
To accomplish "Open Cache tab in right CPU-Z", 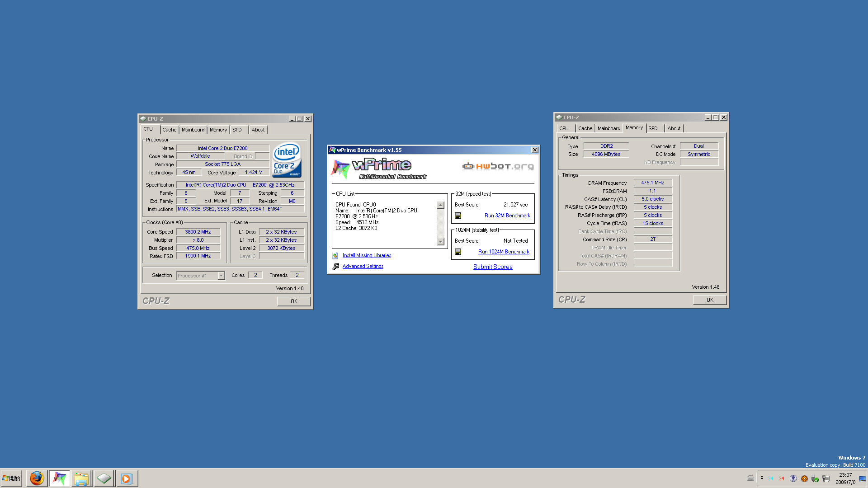I will click(x=585, y=128).
